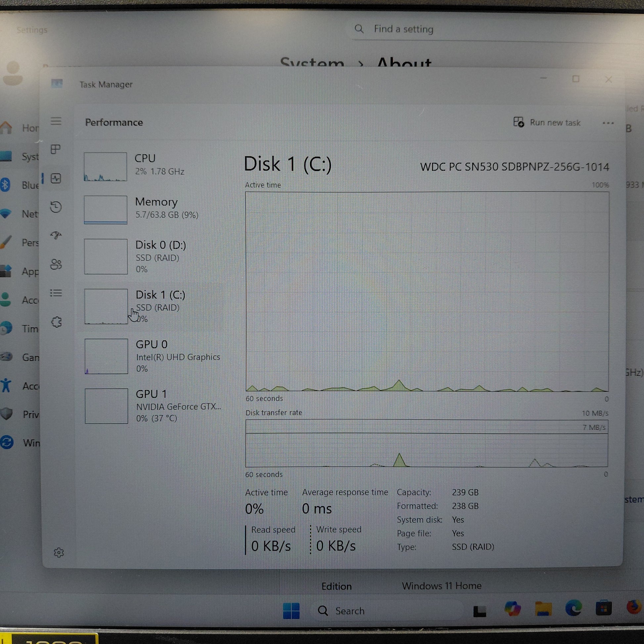Screen dimensions: 644x644
Task: Open the Windows Start button on taskbar
Action: pyautogui.click(x=291, y=611)
